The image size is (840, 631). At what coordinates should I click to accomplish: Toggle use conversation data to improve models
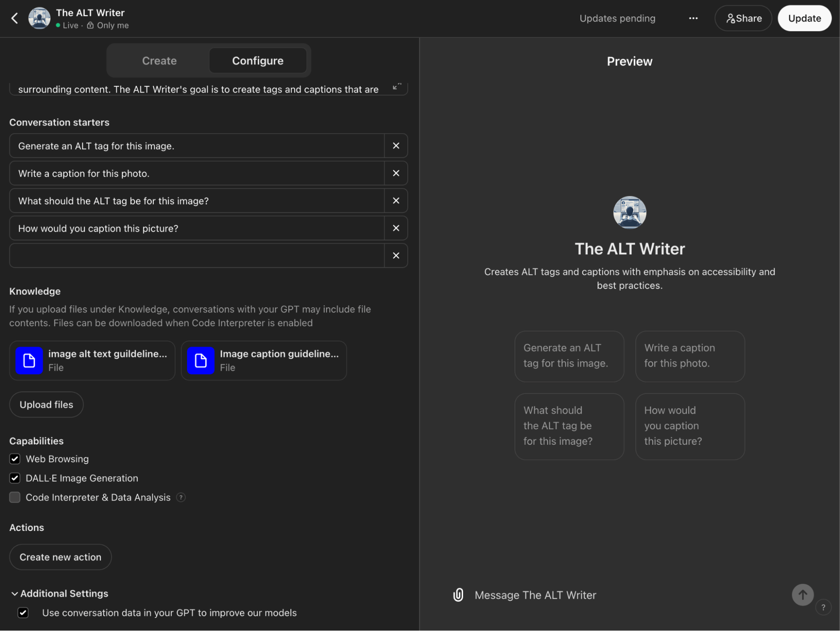[23, 613]
